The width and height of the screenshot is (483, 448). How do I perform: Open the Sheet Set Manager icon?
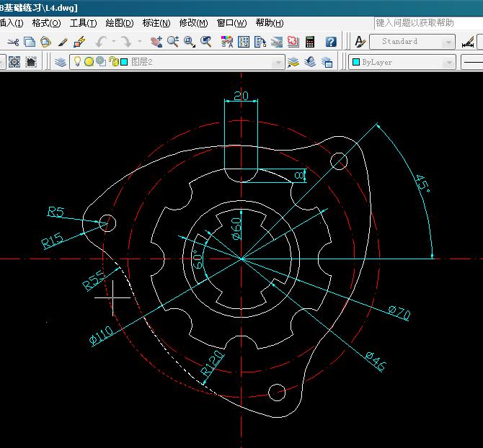coord(277,42)
